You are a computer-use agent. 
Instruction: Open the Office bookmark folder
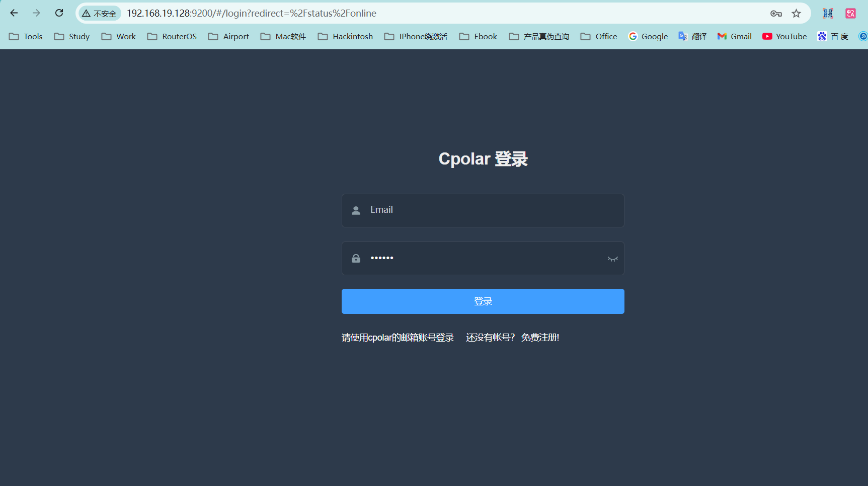point(599,36)
